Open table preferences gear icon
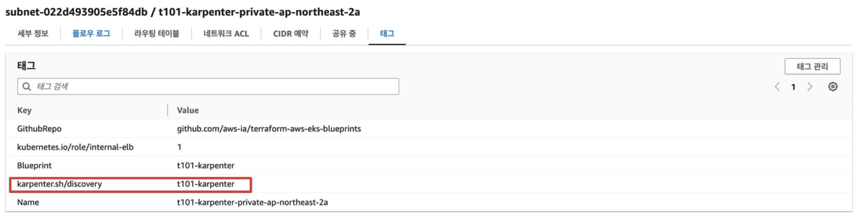 click(833, 87)
